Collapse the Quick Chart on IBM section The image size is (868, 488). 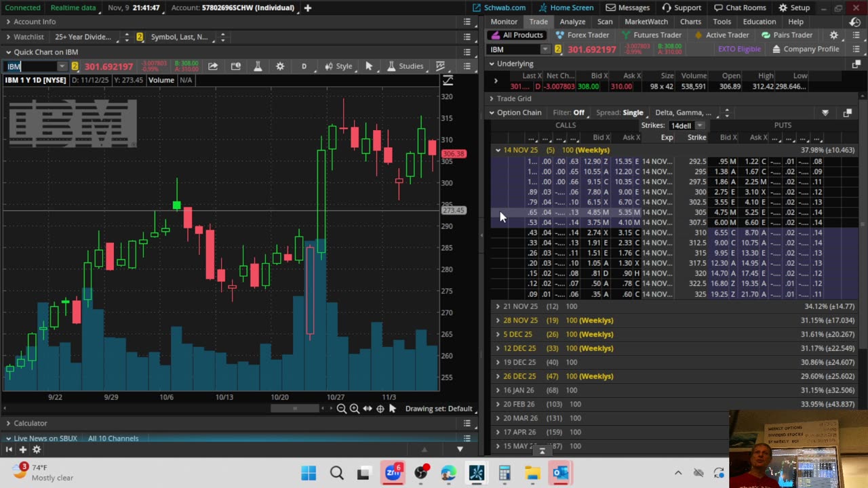pos(8,52)
